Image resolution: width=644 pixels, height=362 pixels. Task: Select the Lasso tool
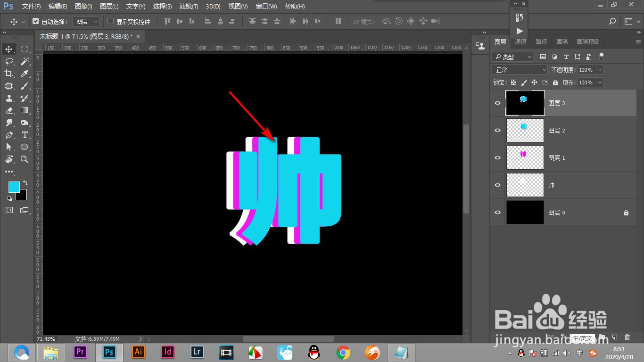pos(9,61)
